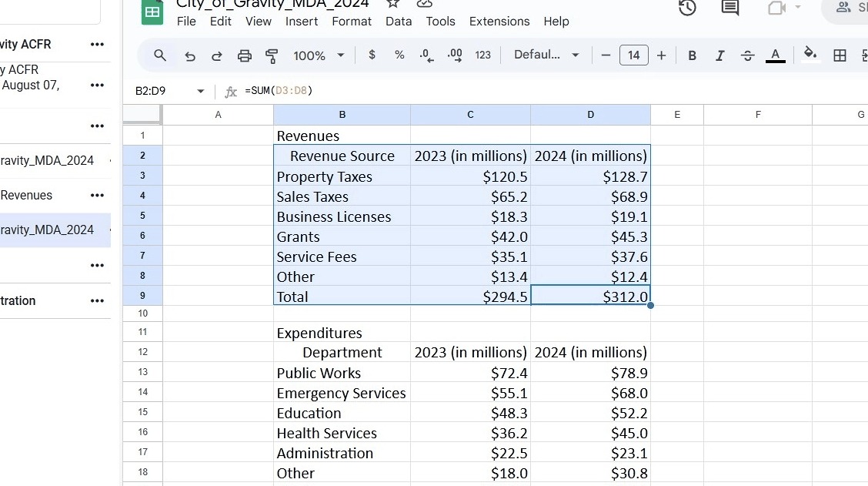Select column A header
The image size is (868, 486).
tap(218, 115)
